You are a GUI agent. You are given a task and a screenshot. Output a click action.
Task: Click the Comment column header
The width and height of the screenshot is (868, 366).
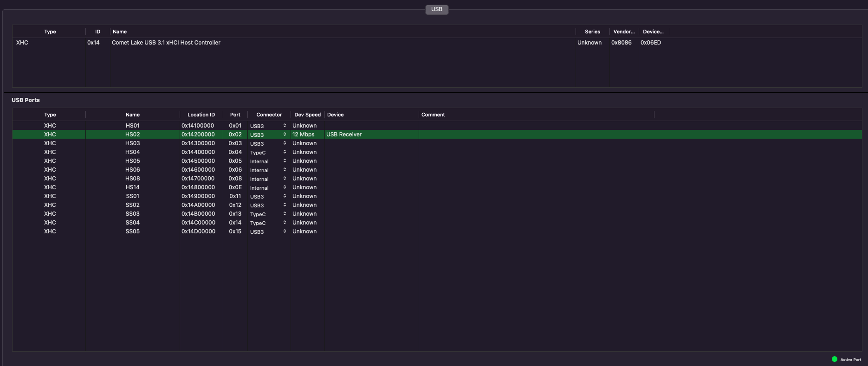point(433,115)
